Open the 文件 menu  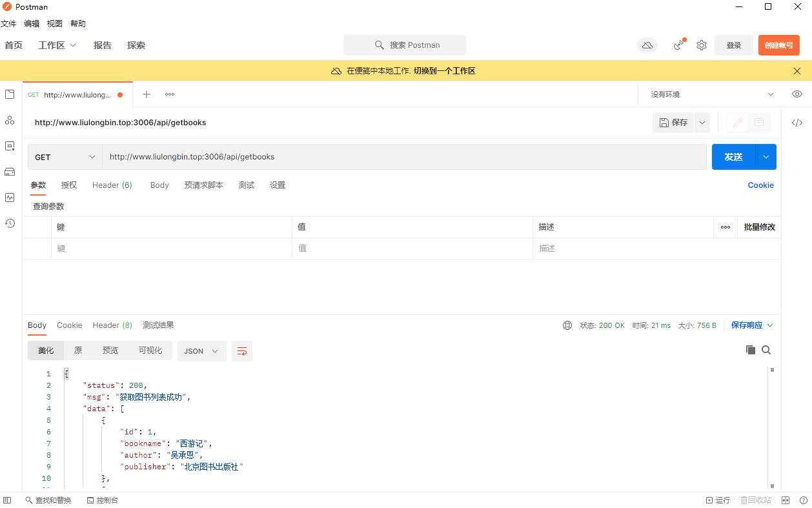click(8, 24)
